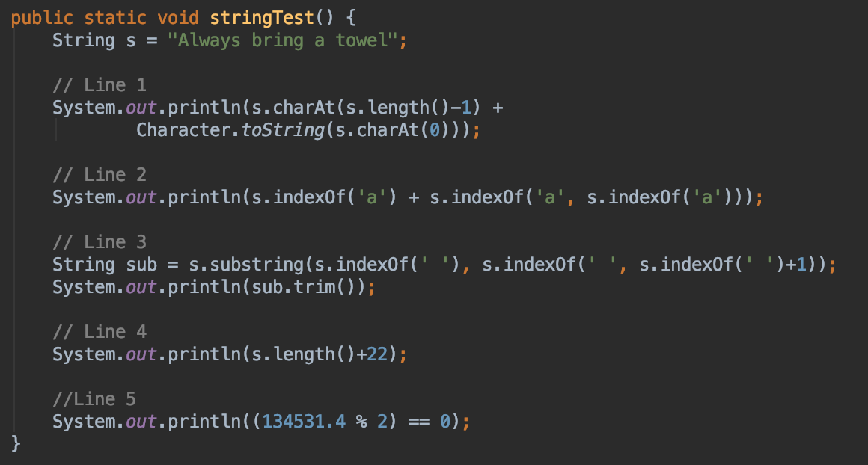Viewport: 868px width, 465px height.
Task: Click the "Always bring a towel" string literal
Action: click(x=282, y=40)
